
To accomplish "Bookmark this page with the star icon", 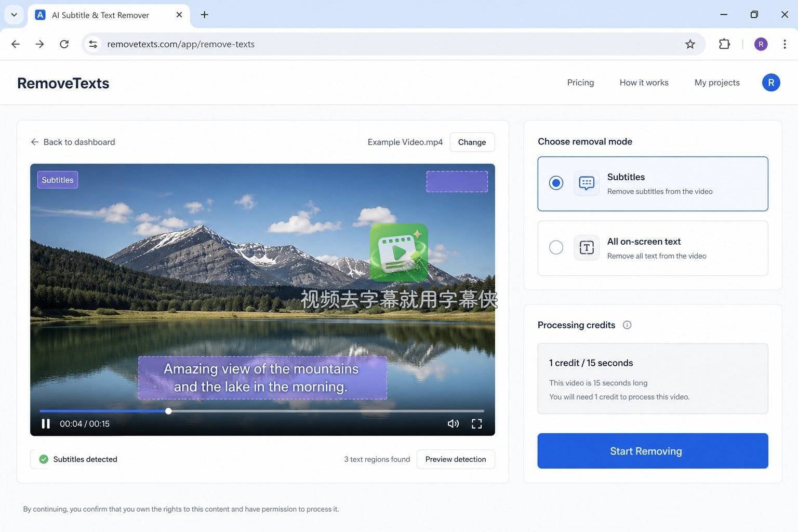I will 690,44.
